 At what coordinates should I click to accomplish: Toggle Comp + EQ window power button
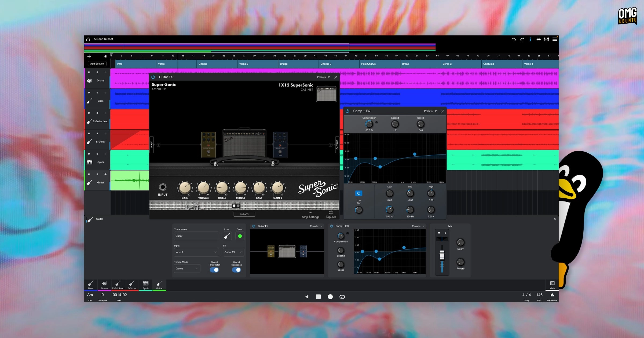click(x=347, y=111)
